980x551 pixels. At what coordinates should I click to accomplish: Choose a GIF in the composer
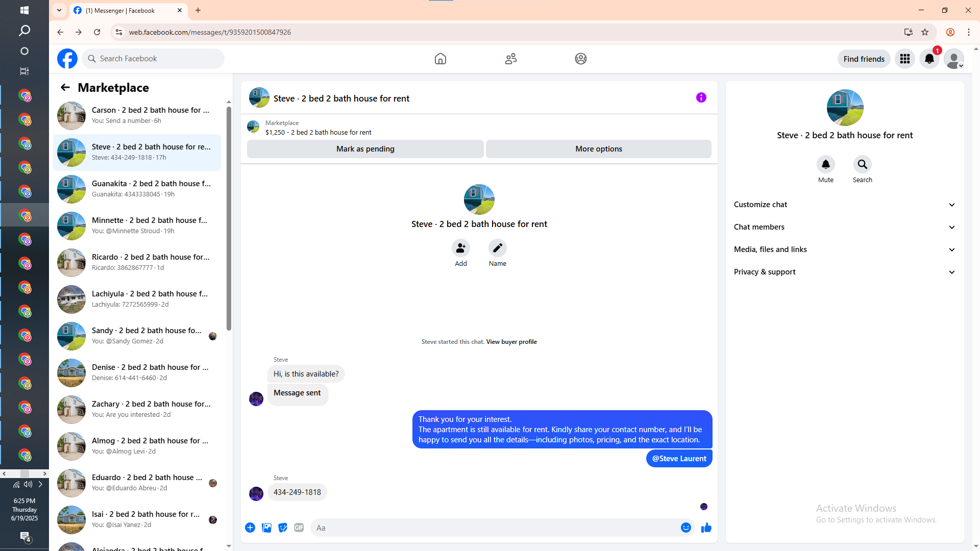pyautogui.click(x=299, y=528)
